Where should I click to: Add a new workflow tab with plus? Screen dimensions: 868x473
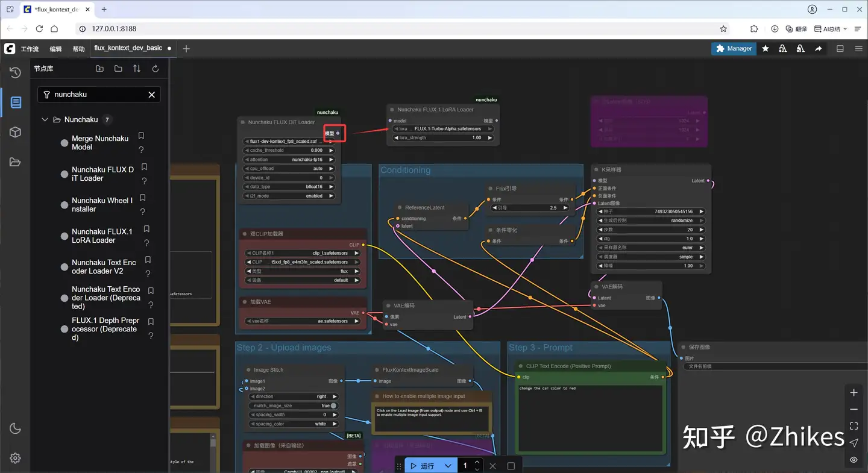(186, 49)
